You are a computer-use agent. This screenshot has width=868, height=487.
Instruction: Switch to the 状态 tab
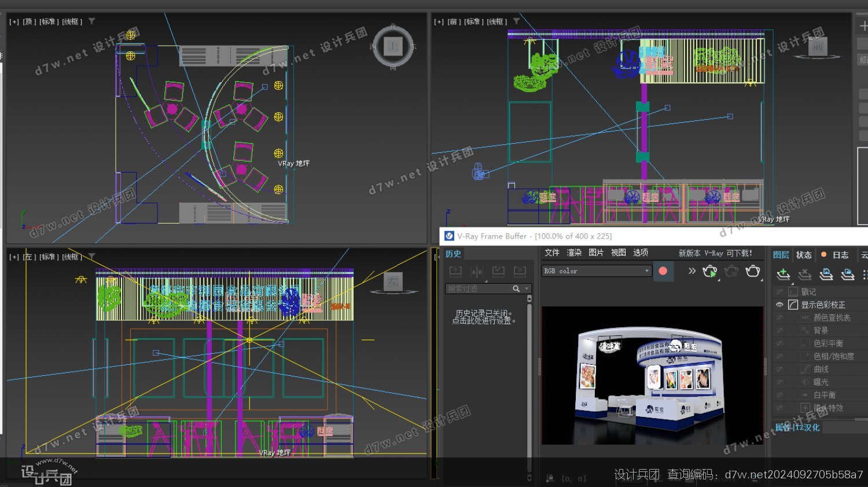click(x=804, y=255)
